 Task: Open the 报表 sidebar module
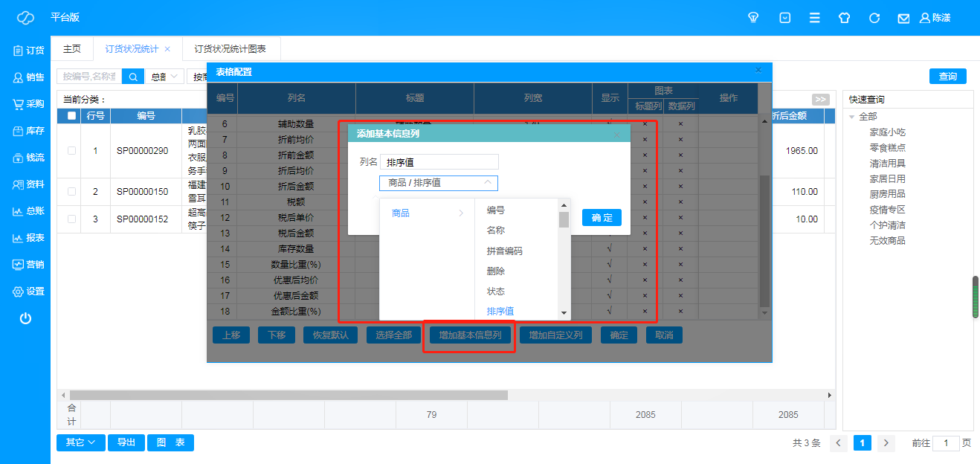point(28,238)
